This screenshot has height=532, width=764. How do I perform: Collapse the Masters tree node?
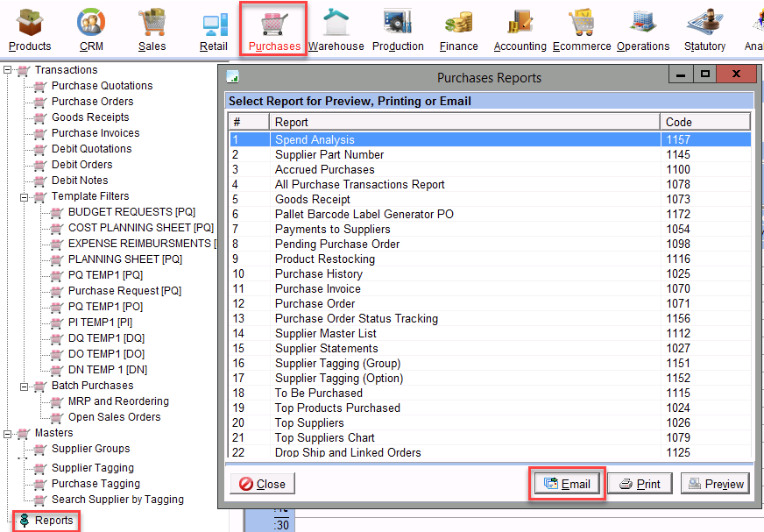point(8,433)
